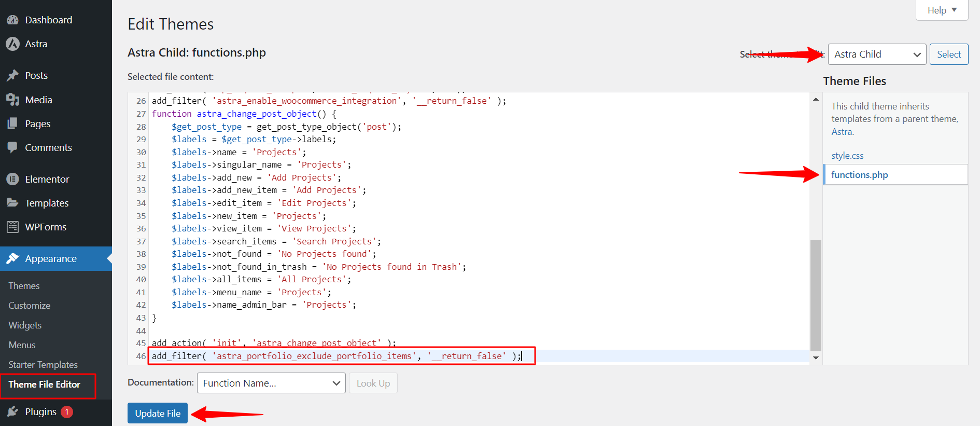Open Theme File Editor submenu
This screenshot has height=426, width=980.
click(x=45, y=384)
